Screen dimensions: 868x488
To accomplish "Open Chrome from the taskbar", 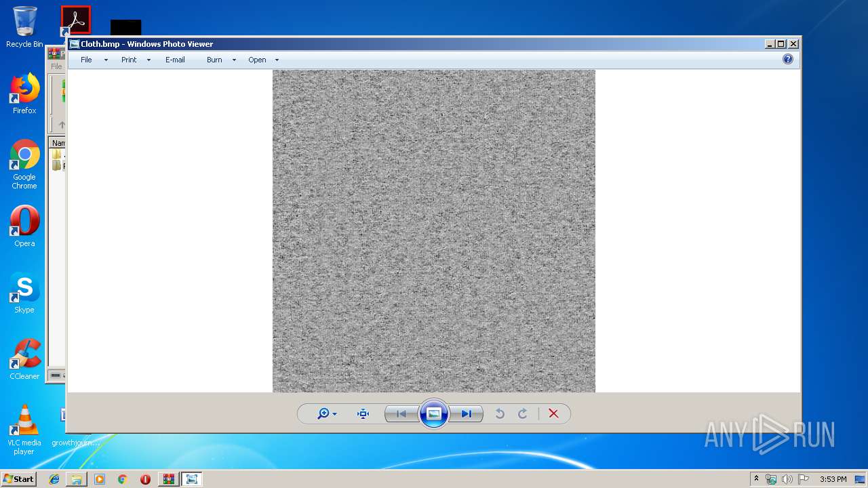I will pyautogui.click(x=122, y=479).
